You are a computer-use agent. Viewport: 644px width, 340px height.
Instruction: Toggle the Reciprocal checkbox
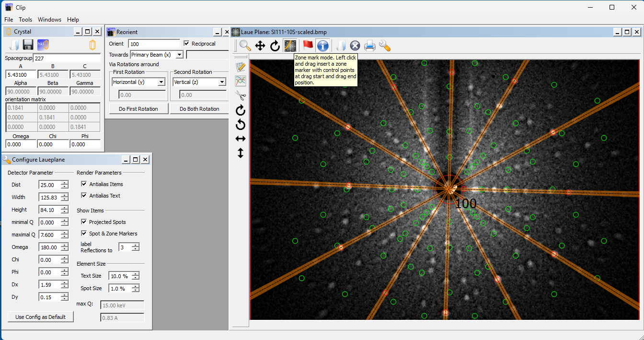pos(187,44)
